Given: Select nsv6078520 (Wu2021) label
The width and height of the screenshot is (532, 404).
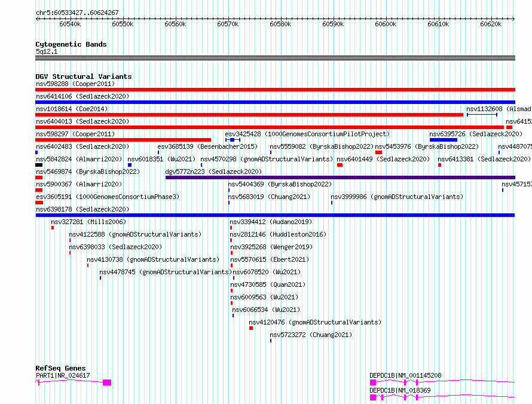Looking at the screenshot, I should (x=267, y=272).
